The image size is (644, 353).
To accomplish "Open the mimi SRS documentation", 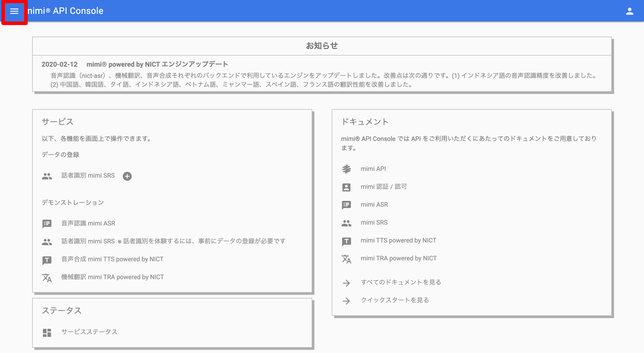I will point(374,222).
